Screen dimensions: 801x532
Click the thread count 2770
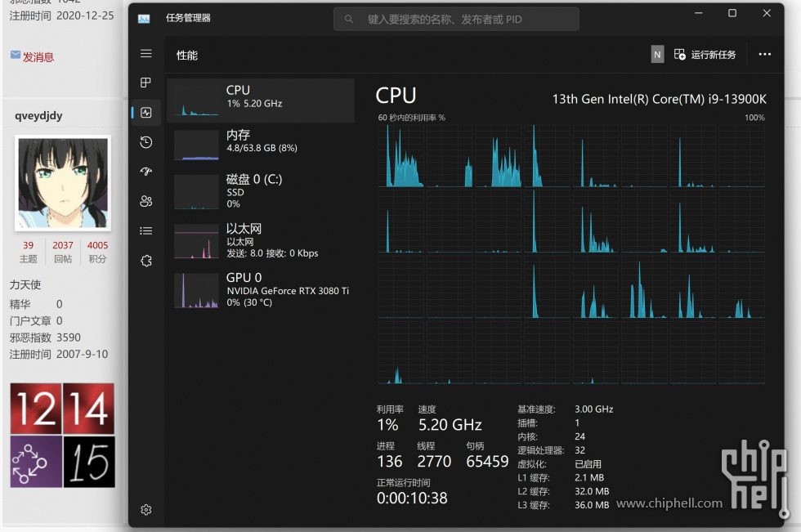tap(434, 462)
